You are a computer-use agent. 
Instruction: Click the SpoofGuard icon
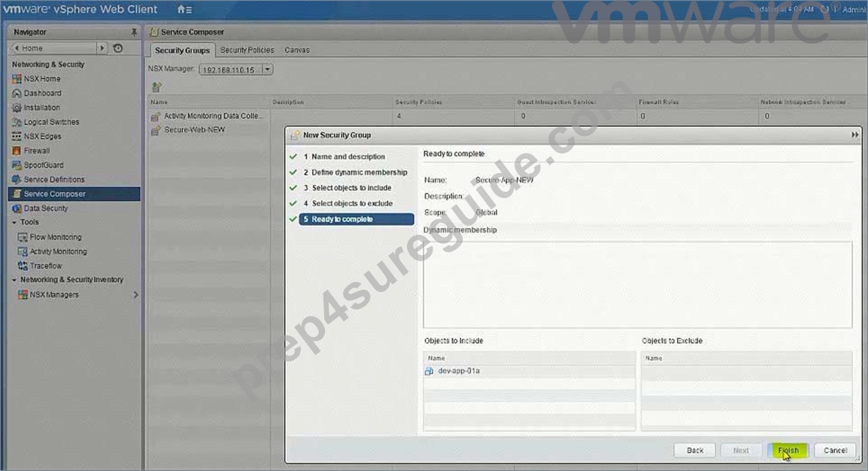tap(17, 165)
